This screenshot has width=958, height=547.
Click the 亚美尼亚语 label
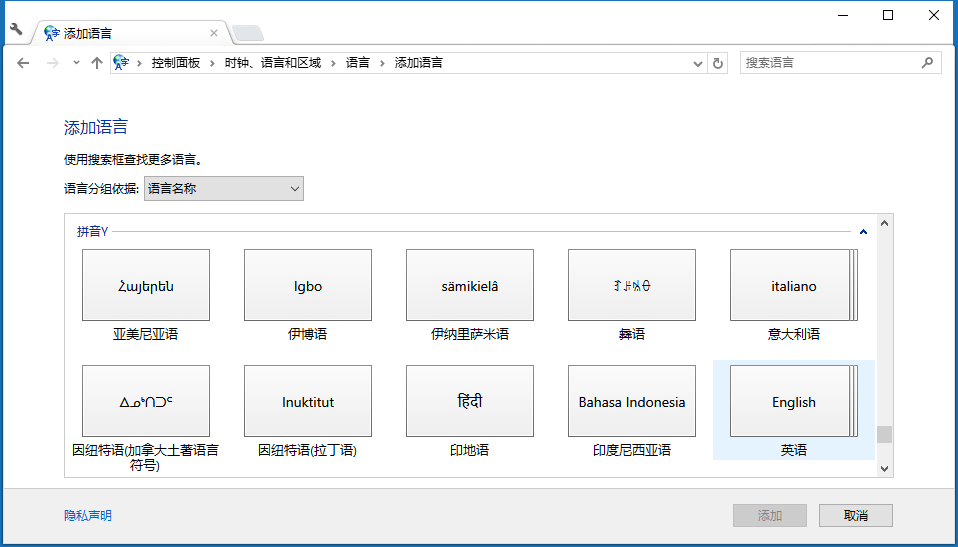tap(145, 334)
